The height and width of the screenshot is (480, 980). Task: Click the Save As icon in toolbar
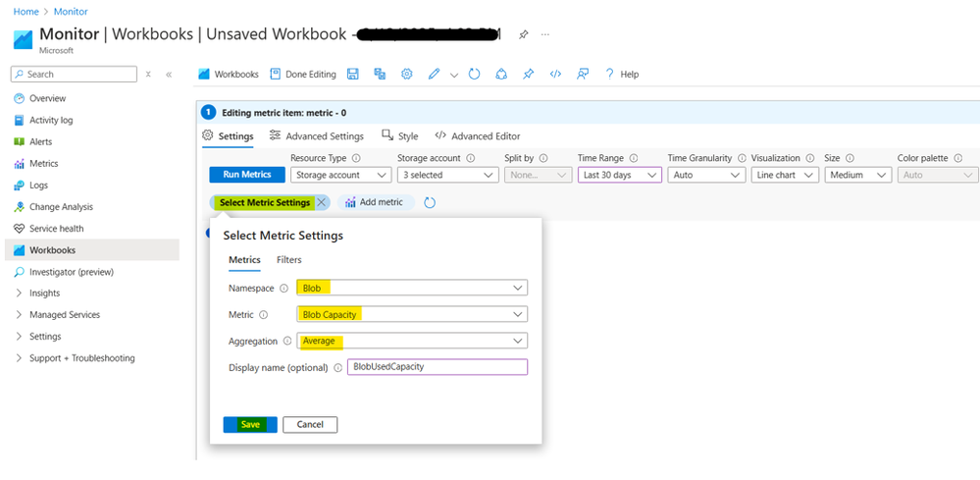click(x=380, y=74)
